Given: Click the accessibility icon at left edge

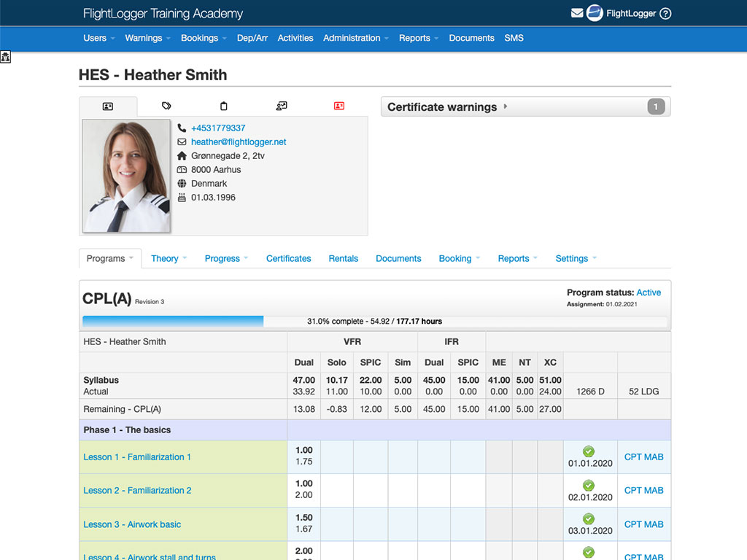Looking at the screenshot, I should click(5, 57).
